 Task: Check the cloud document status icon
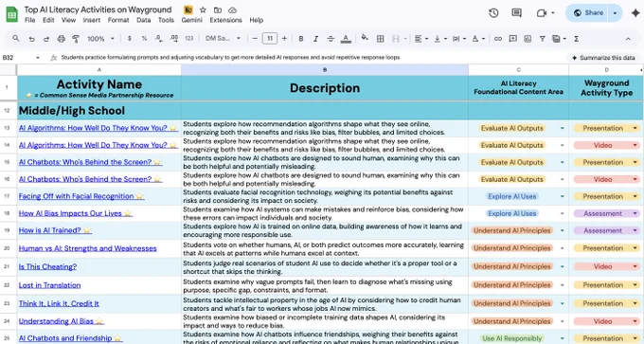pos(232,9)
